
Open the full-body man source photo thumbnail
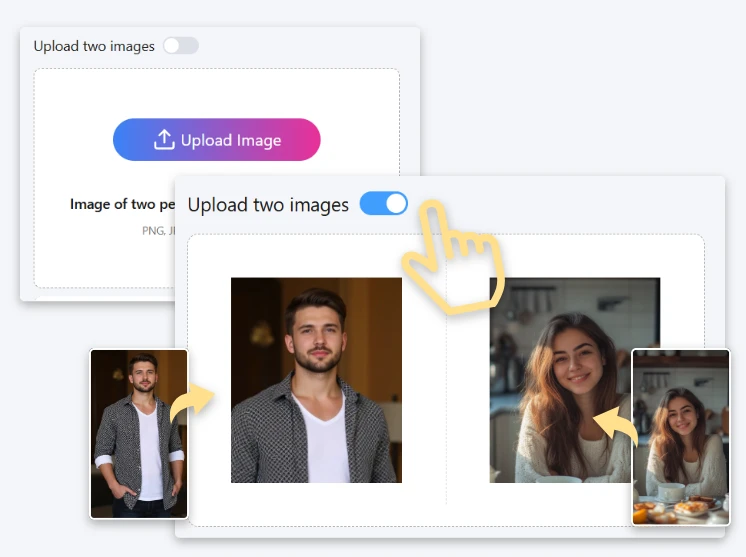[x=139, y=434]
